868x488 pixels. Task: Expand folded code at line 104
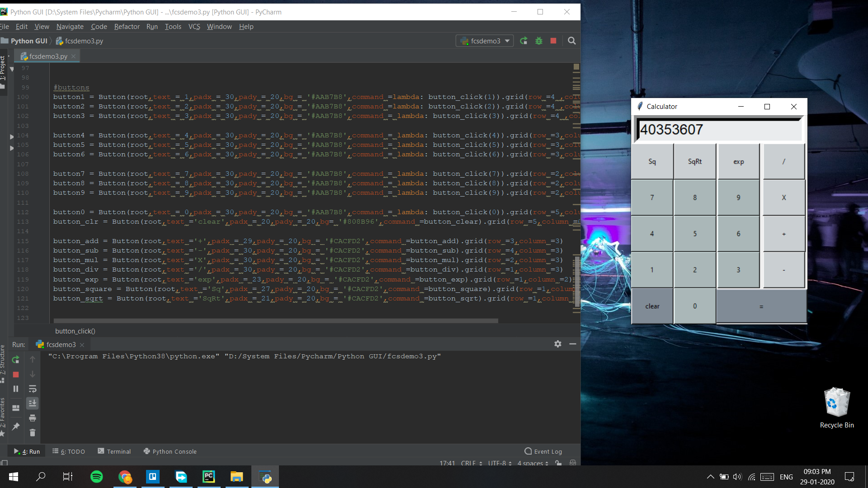click(12, 136)
